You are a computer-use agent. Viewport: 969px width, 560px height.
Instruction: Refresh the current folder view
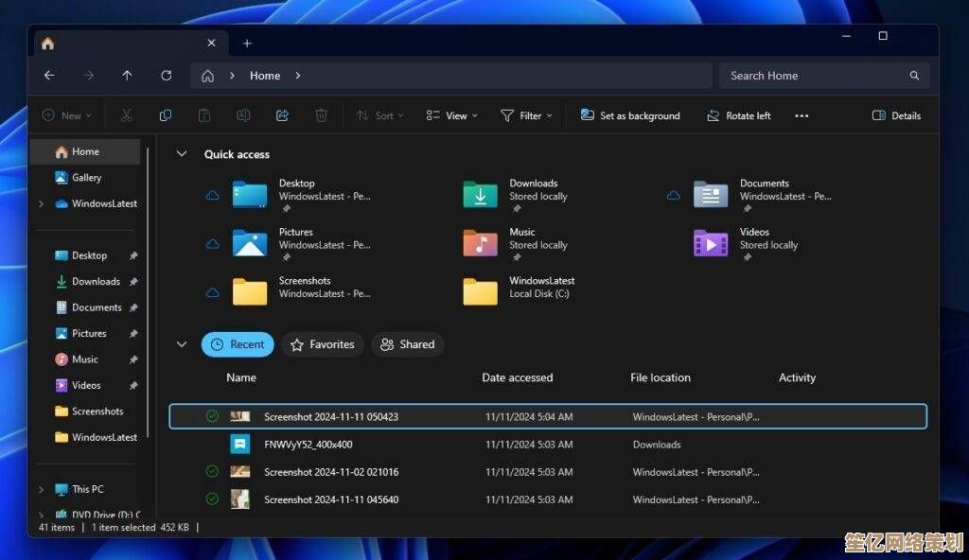click(167, 76)
